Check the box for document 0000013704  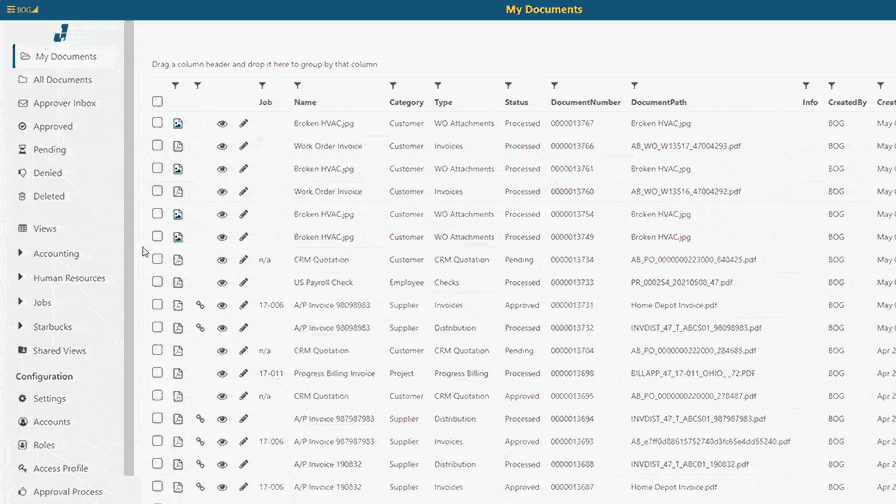click(x=157, y=350)
